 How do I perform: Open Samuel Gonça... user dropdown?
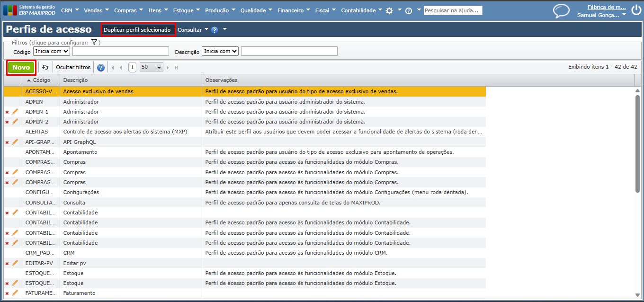[x=601, y=15]
